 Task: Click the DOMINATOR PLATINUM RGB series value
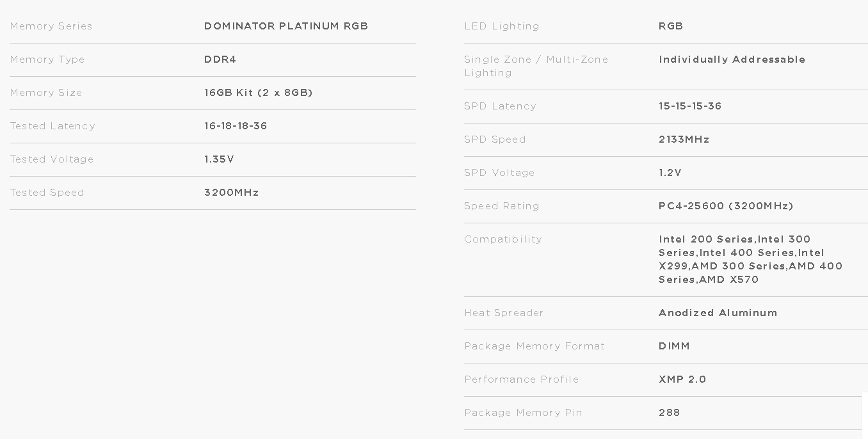click(x=285, y=26)
